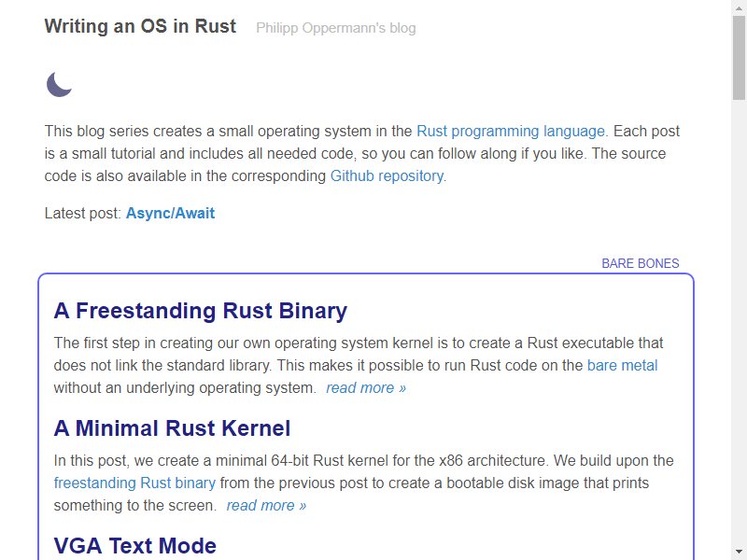
Task: Click read more for the Freestanding Rust Binary post
Action: click(x=366, y=387)
